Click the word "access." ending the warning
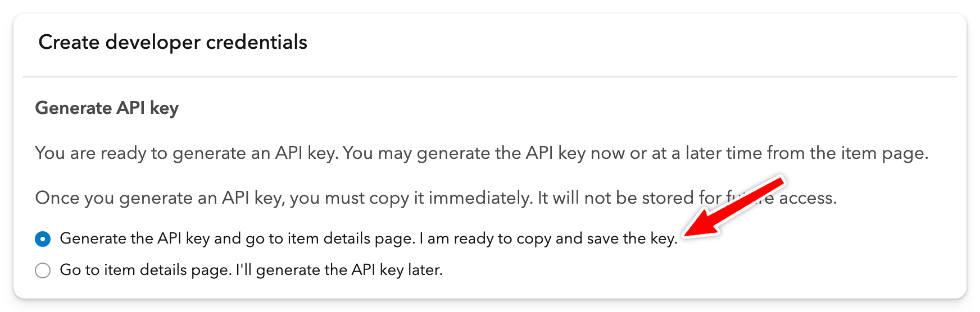This screenshot has height=312, width=980. tap(808, 198)
